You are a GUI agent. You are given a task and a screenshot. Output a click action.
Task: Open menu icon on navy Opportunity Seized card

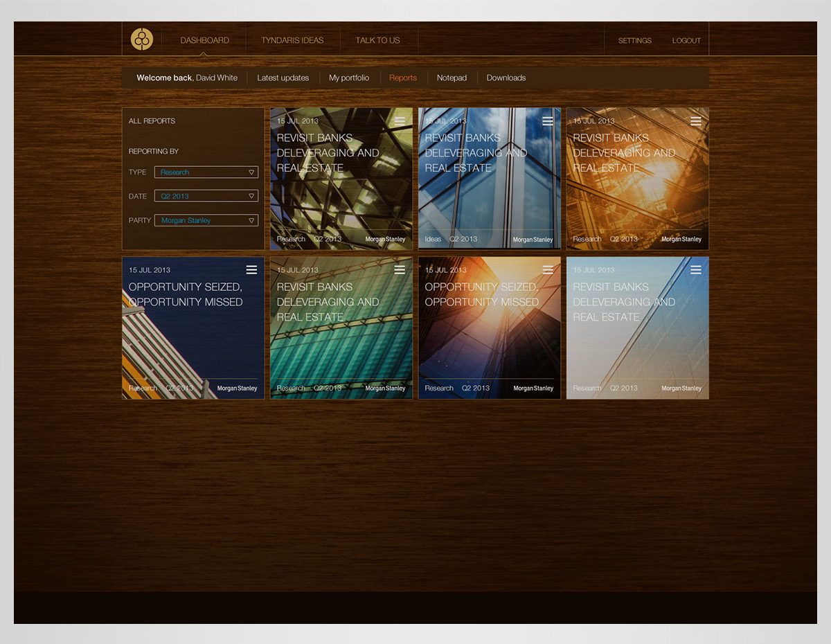coord(251,270)
